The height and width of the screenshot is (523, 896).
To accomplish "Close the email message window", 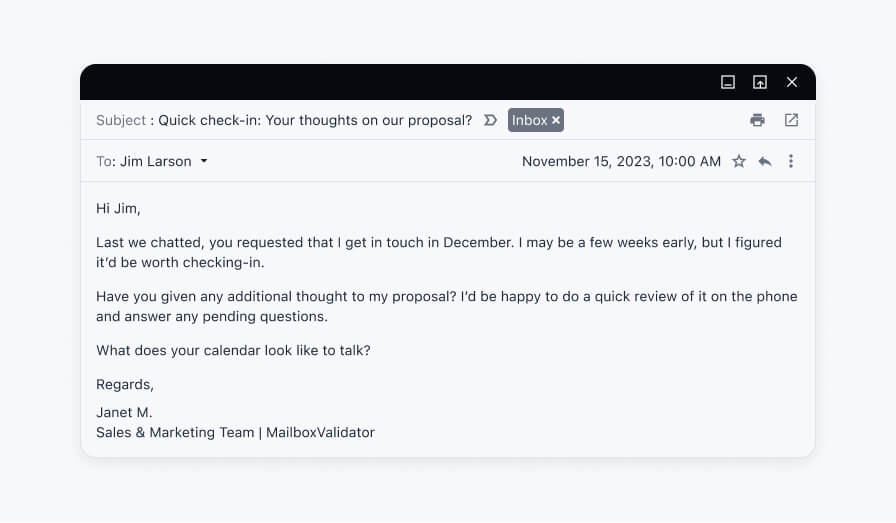I will 791,82.
